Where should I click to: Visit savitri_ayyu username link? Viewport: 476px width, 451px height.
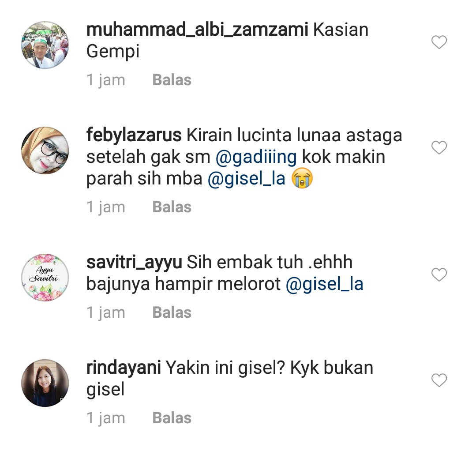click(134, 263)
